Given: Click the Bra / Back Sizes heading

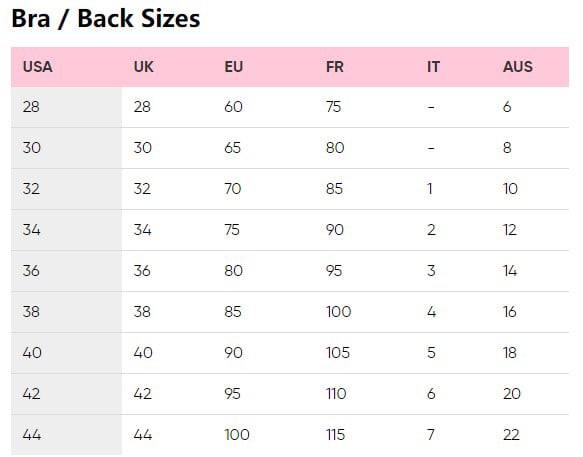Looking at the screenshot, I should coord(106,19).
